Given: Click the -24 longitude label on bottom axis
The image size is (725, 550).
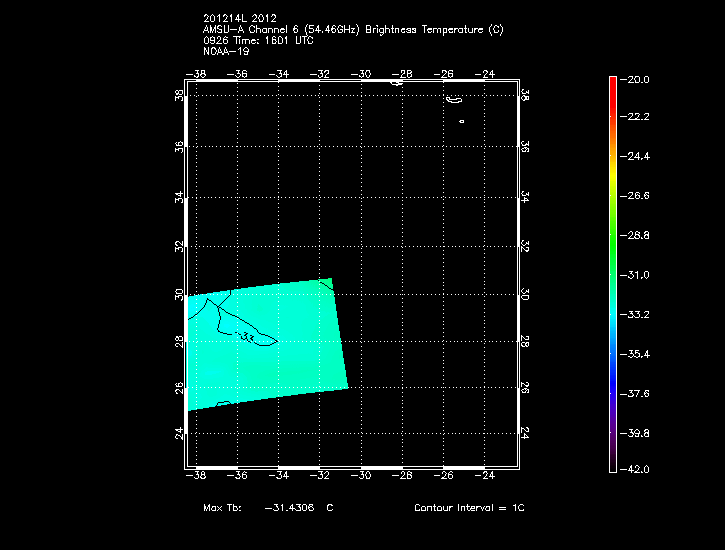Looking at the screenshot, I should 486,476.
